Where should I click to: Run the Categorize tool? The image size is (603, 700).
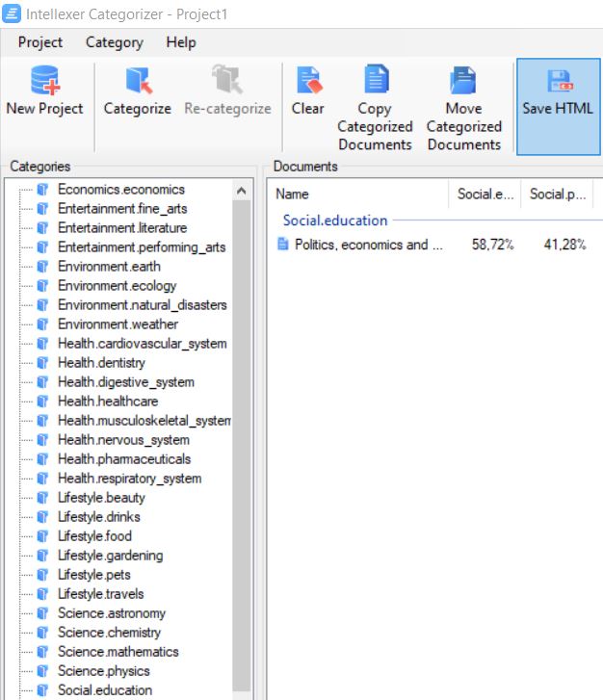[138, 91]
